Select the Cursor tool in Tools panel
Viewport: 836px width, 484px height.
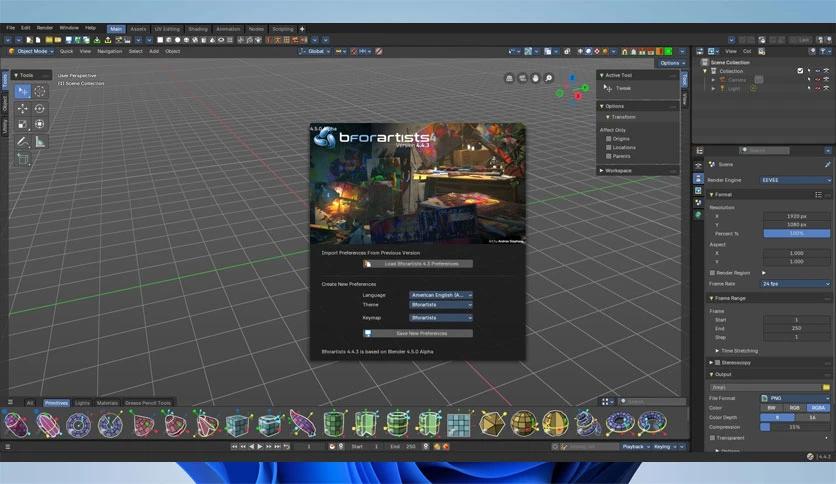[x=39, y=91]
